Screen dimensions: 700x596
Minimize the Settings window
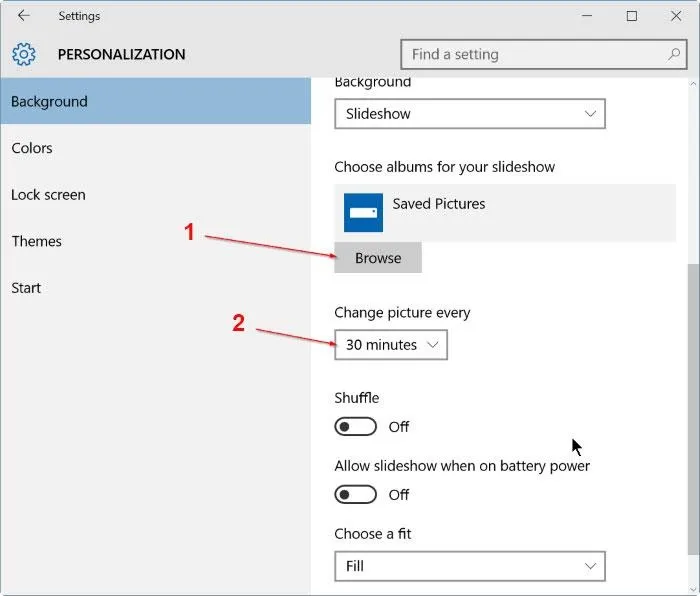(x=586, y=16)
